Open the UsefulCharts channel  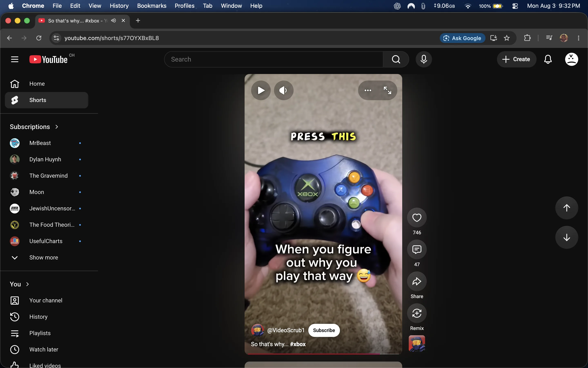click(46, 241)
